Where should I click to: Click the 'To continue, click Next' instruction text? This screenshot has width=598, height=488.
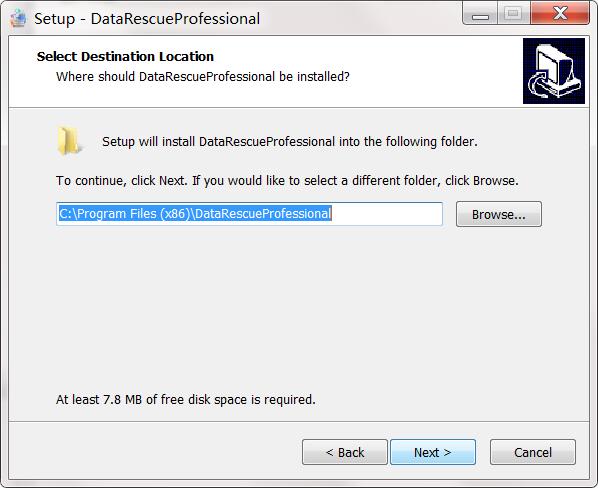[x=287, y=180]
